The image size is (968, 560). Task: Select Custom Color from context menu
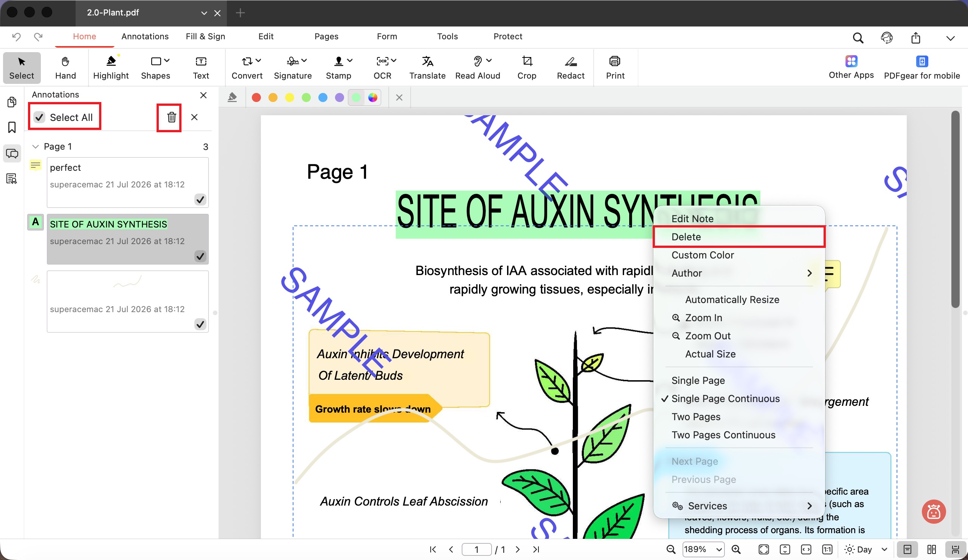point(739,255)
